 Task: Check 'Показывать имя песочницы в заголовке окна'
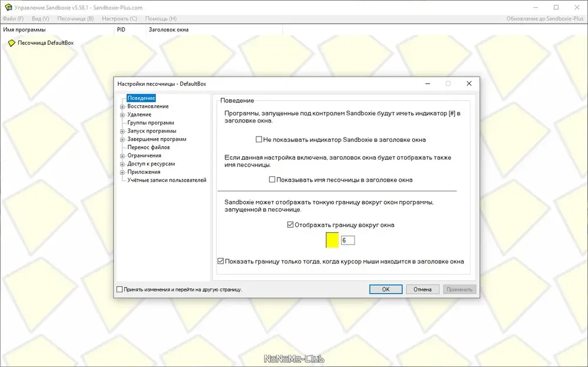click(x=272, y=179)
